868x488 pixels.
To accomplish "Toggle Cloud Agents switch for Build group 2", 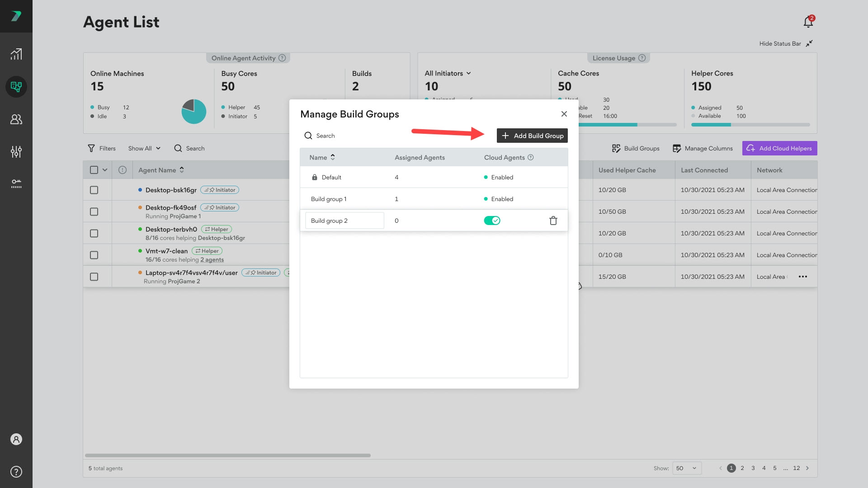I will click(x=492, y=221).
